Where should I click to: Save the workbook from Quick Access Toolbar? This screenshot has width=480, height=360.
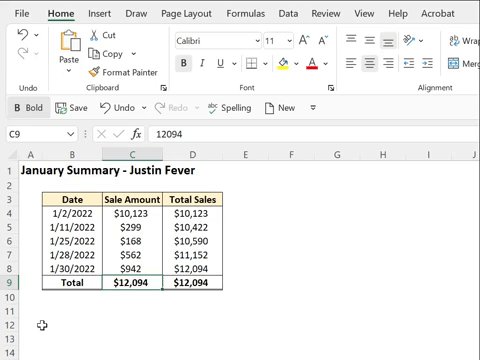click(71, 108)
